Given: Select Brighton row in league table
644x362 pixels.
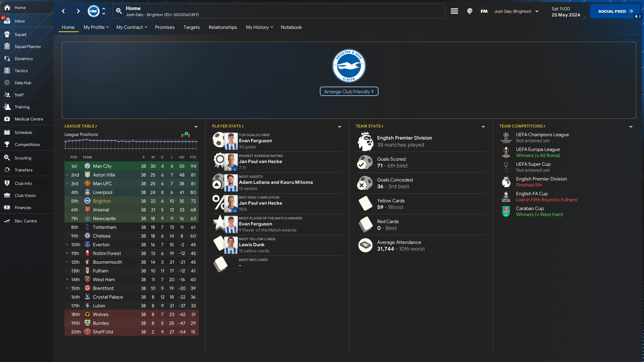Looking at the screenshot, I should 132,201.
